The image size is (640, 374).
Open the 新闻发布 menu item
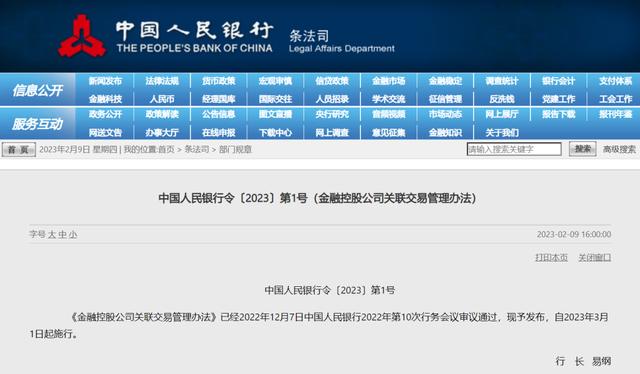pyautogui.click(x=105, y=81)
